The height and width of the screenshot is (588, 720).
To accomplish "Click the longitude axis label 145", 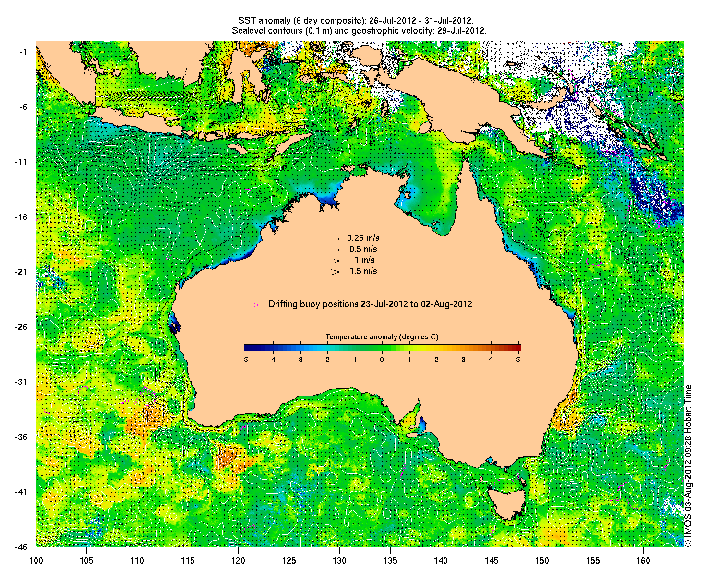I will click(492, 560).
